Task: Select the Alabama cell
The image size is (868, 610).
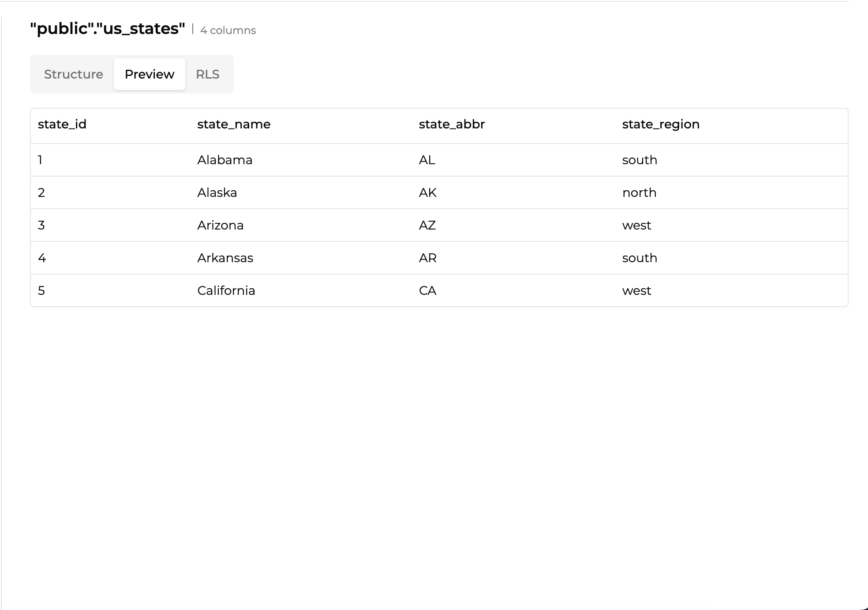Action: click(x=224, y=160)
